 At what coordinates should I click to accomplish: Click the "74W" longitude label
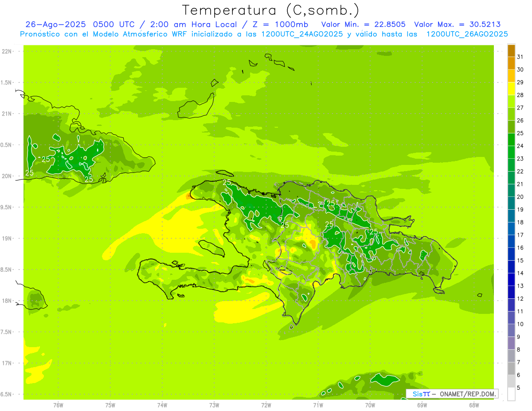(162, 405)
